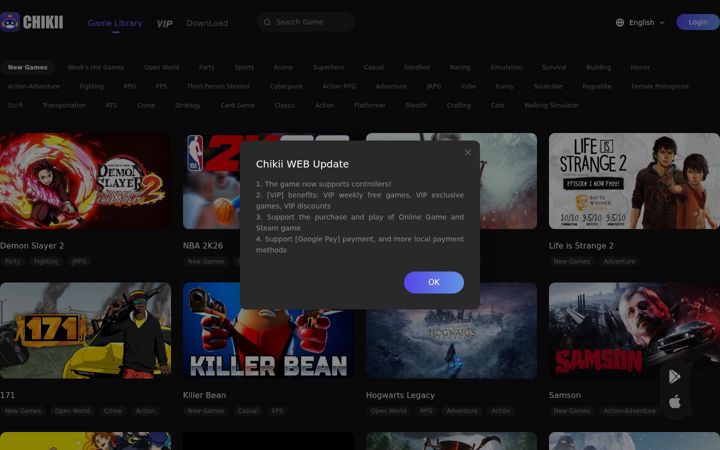Filter by the Sports category

click(244, 68)
